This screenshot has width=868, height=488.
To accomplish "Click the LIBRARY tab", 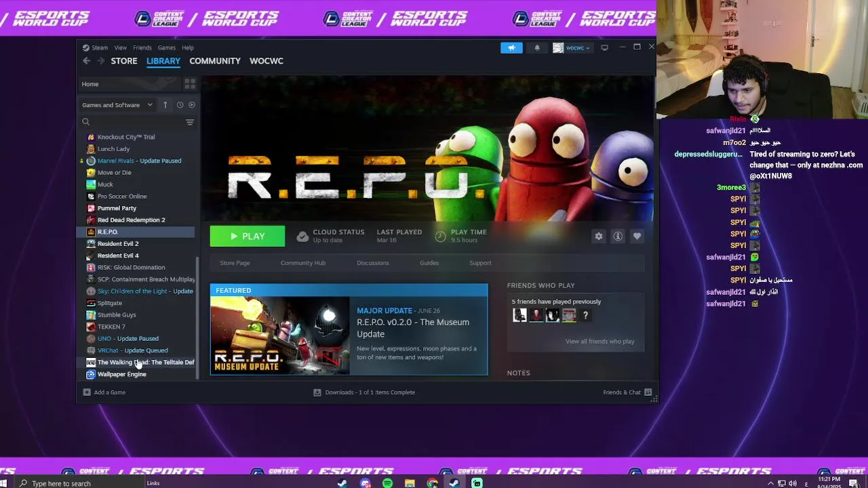I will 163,61.
